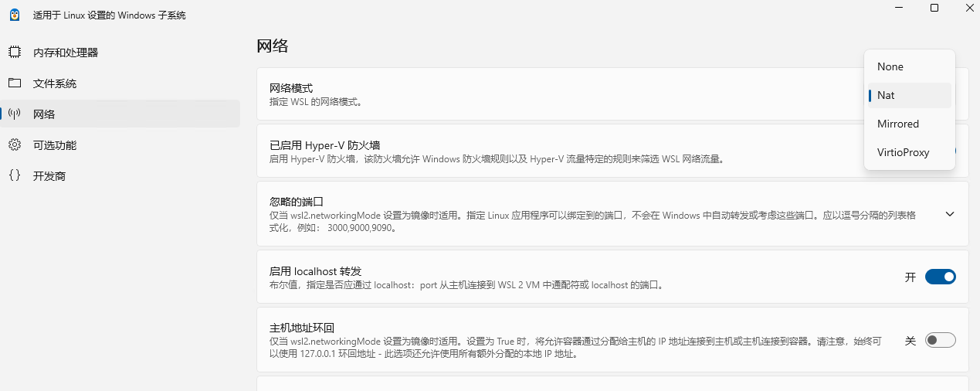Click the network antenna icon in sidebar

point(14,114)
